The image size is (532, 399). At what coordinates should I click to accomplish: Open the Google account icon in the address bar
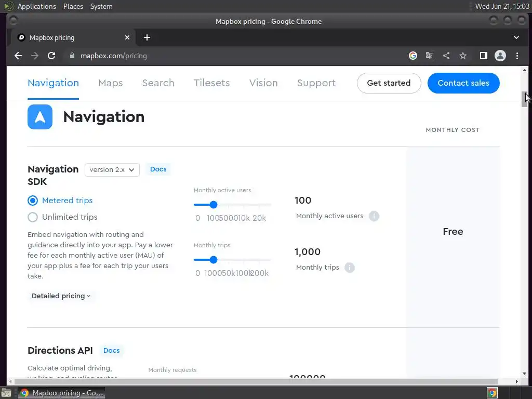(413, 56)
